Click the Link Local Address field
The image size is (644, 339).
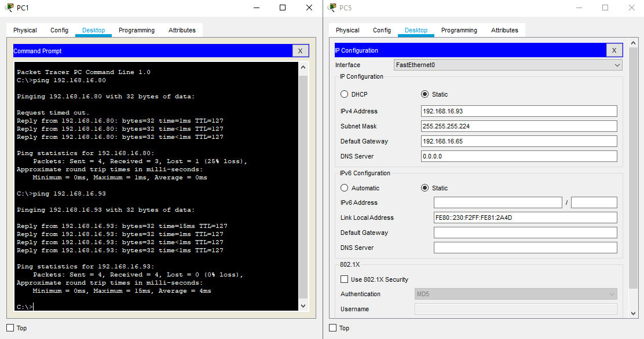[x=525, y=218]
